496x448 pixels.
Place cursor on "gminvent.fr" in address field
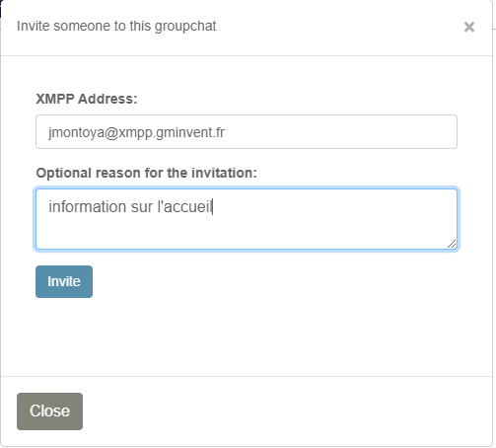pos(190,132)
